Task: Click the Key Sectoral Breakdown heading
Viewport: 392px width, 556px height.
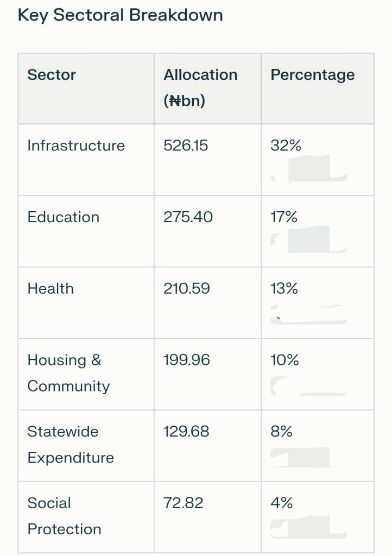Action: [121, 15]
